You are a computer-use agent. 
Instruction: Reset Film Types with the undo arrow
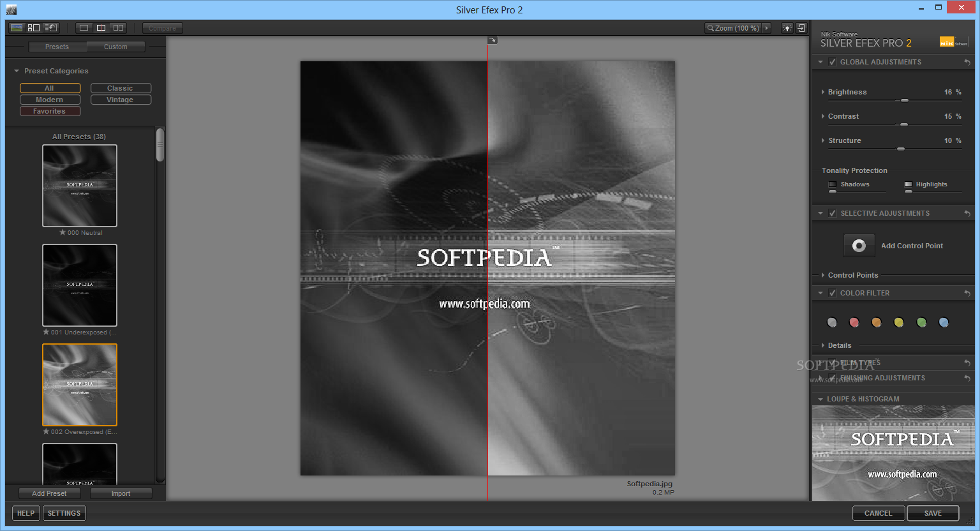[967, 363]
